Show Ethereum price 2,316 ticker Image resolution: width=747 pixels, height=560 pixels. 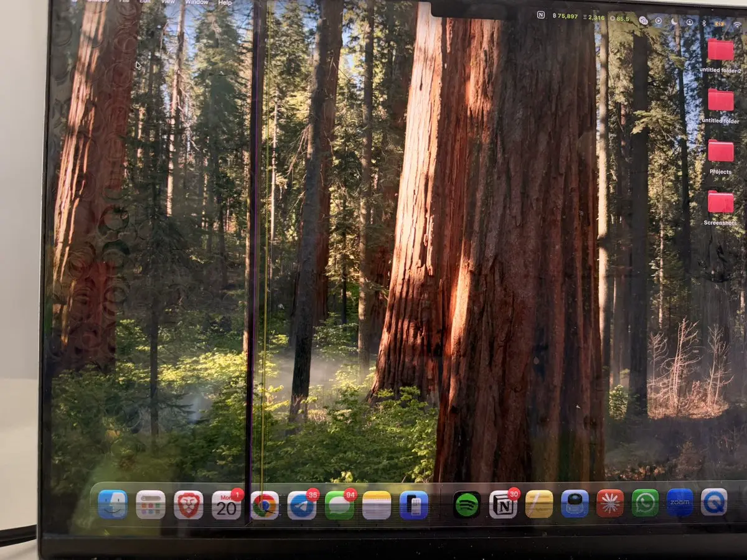tap(594, 17)
